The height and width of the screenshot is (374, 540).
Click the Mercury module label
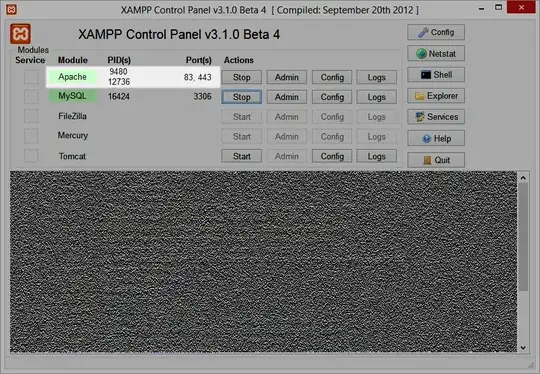pyautogui.click(x=73, y=136)
